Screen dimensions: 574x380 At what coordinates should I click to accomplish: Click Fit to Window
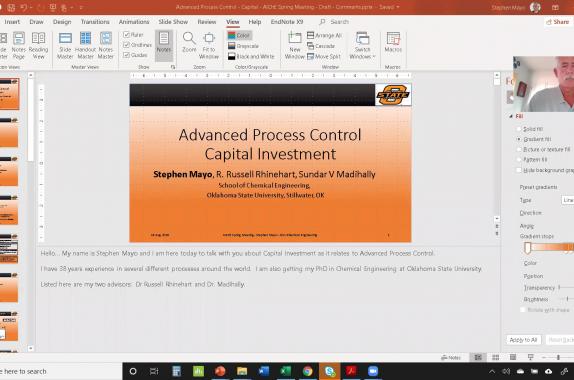pos(209,45)
